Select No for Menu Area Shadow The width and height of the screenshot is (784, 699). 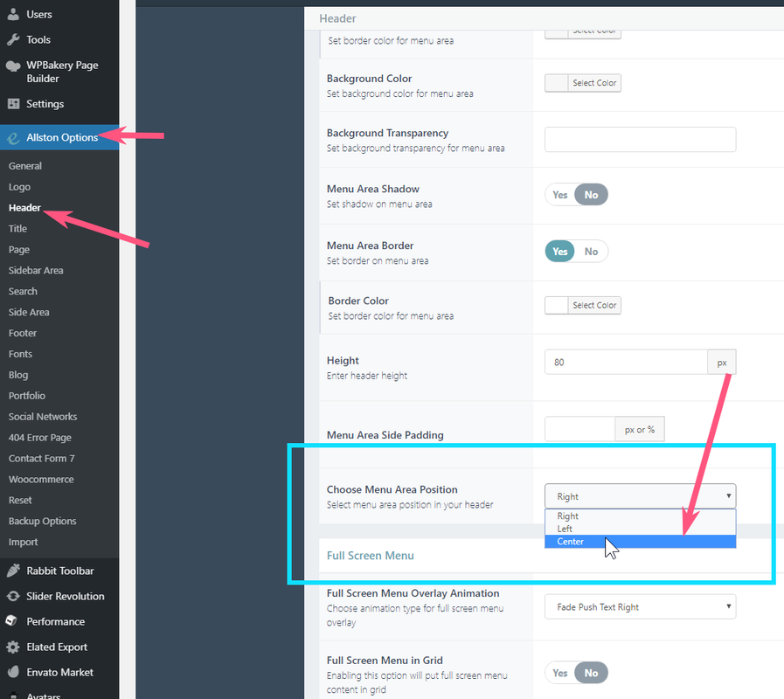(591, 195)
